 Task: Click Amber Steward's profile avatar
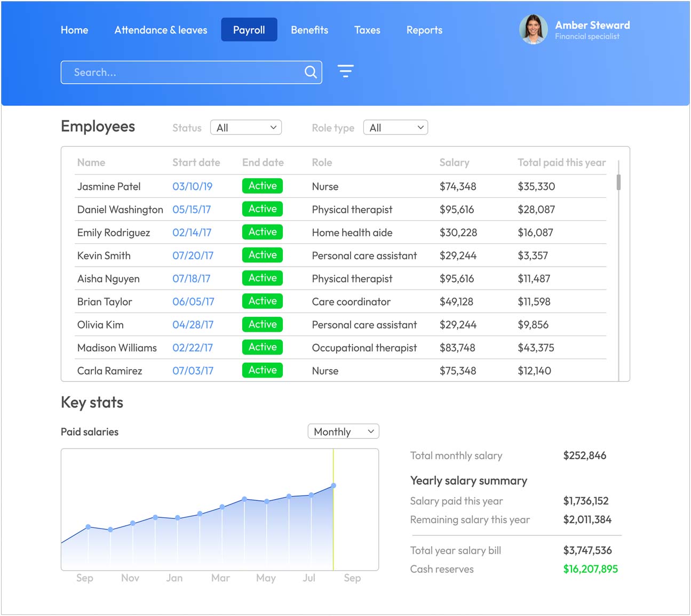(x=533, y=29)
